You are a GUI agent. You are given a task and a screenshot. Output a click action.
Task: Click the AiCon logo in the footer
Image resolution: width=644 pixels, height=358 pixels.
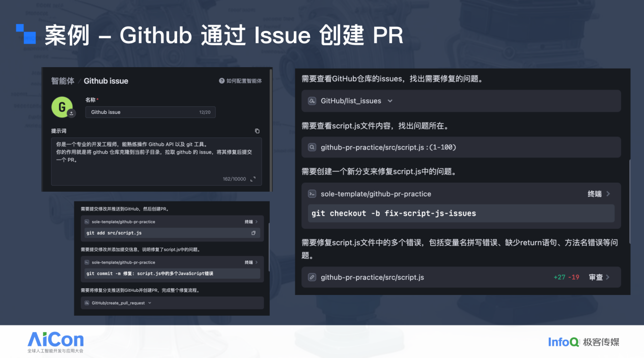pos(55,342)
